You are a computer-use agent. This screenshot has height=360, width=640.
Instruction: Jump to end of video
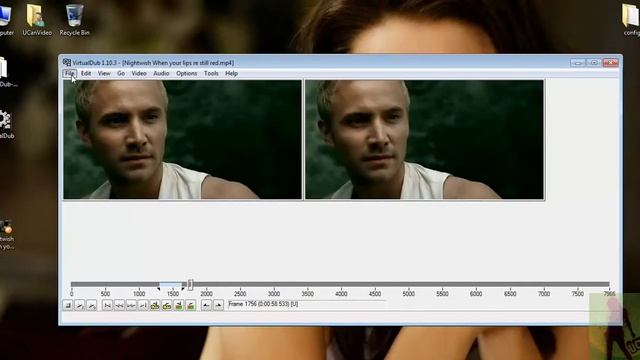[143, 305]
